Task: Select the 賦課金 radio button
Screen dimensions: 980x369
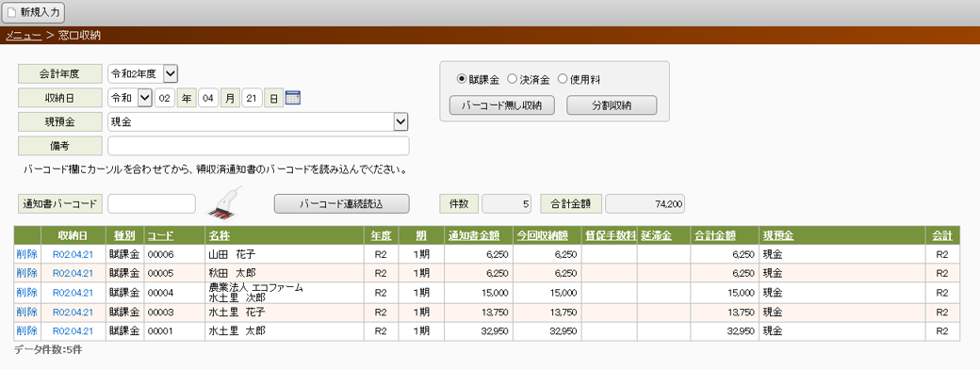Action: [461, 79]
